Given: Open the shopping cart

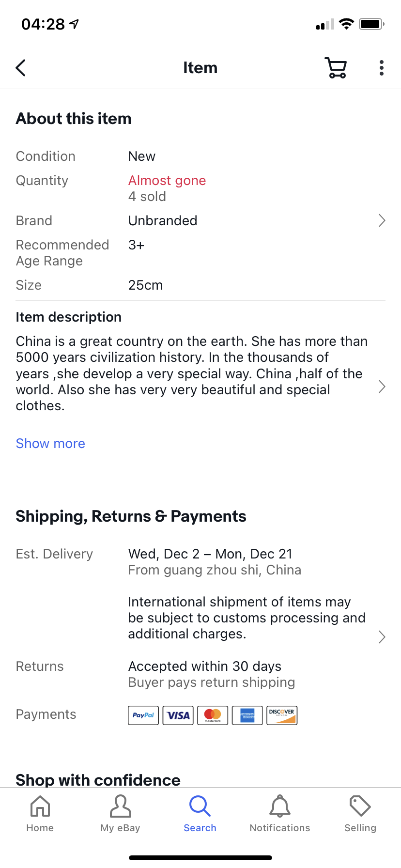Looking at the screenshot, I should click(336, 68).
